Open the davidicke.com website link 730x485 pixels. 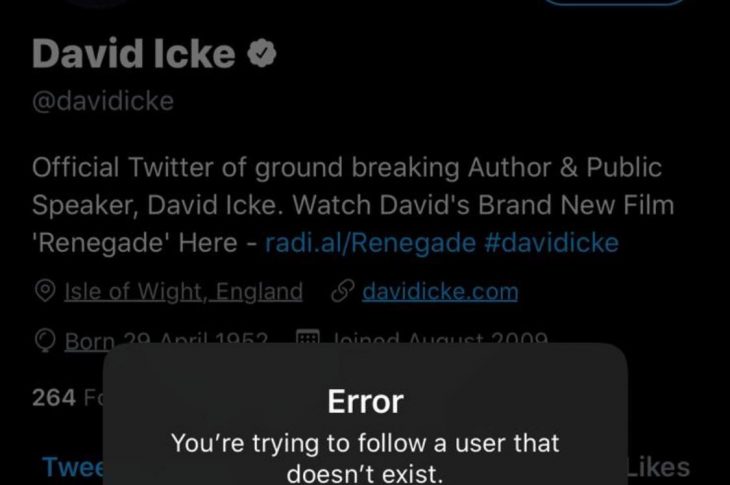coord(440,292)
